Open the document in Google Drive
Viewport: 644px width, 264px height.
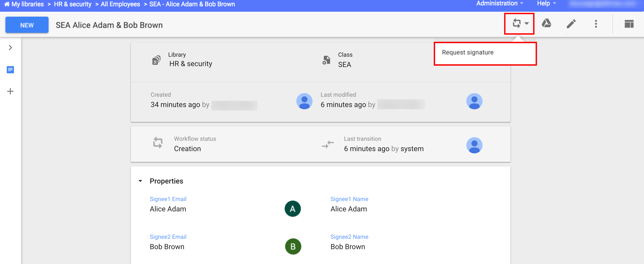546,24
